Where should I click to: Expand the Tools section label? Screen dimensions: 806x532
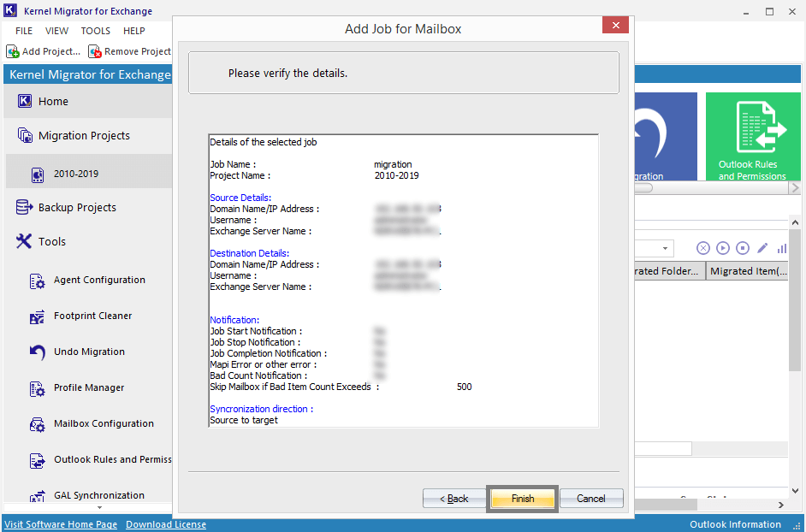(x=52, y=241)
